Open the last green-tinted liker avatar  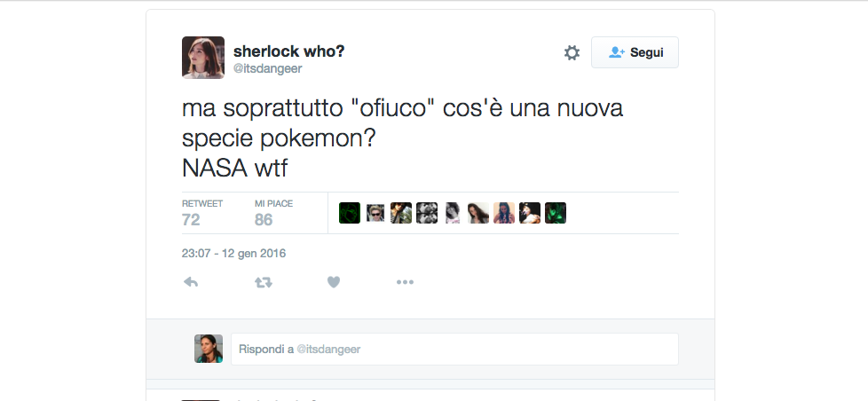point(556,213)
